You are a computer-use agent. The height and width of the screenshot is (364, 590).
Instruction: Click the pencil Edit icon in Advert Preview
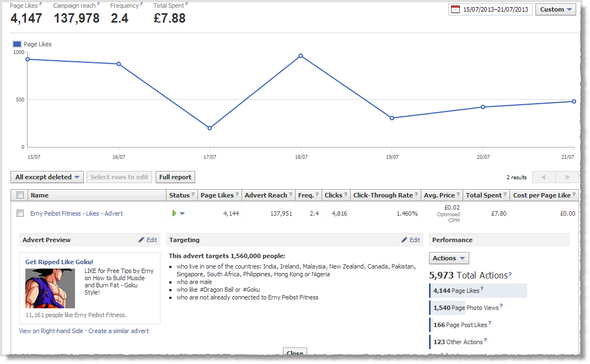pyautogui.click(x=142, y=240)
